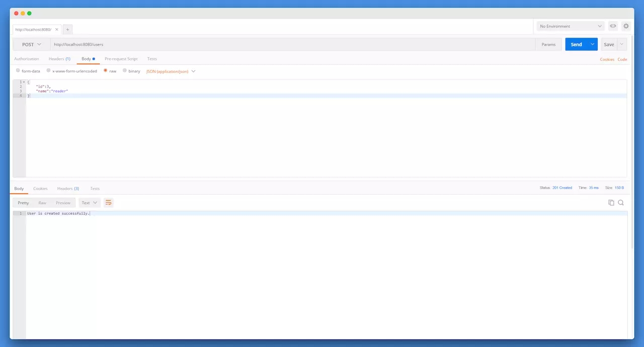
Task: Show the response Tests tab
Action: 95,189
